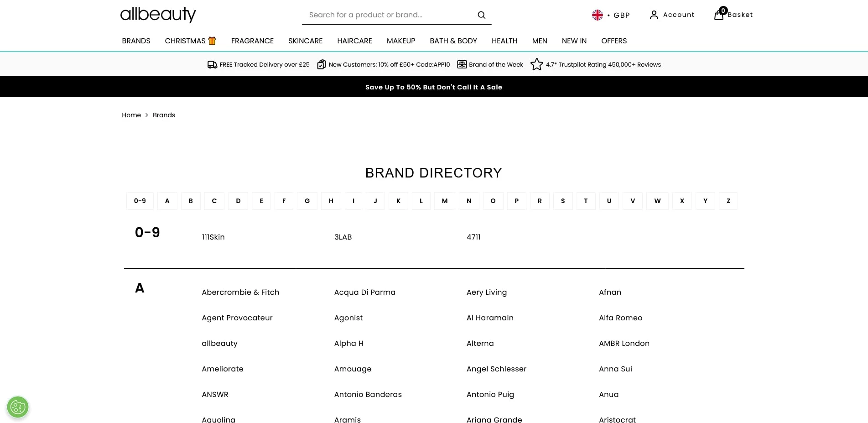Viewport: 868px width, 423px height.
Task: Click the delivery truck icon
Action: tap(212, 65)
